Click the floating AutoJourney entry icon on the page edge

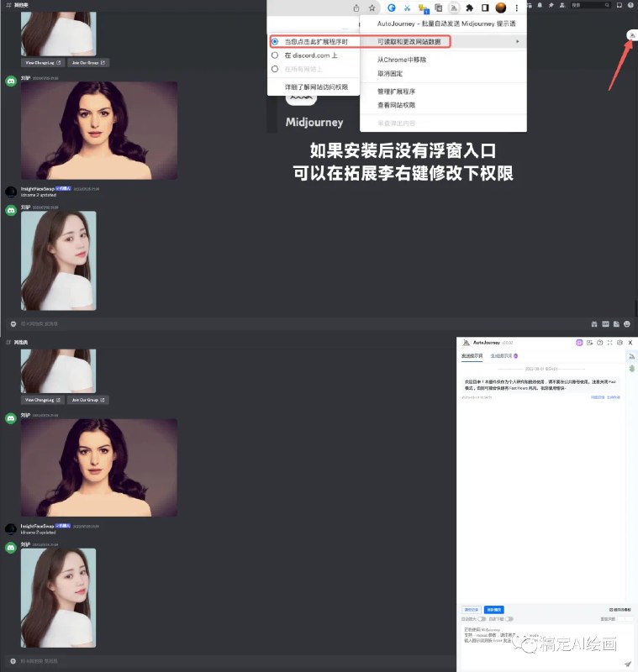click(x=632, y=35)
